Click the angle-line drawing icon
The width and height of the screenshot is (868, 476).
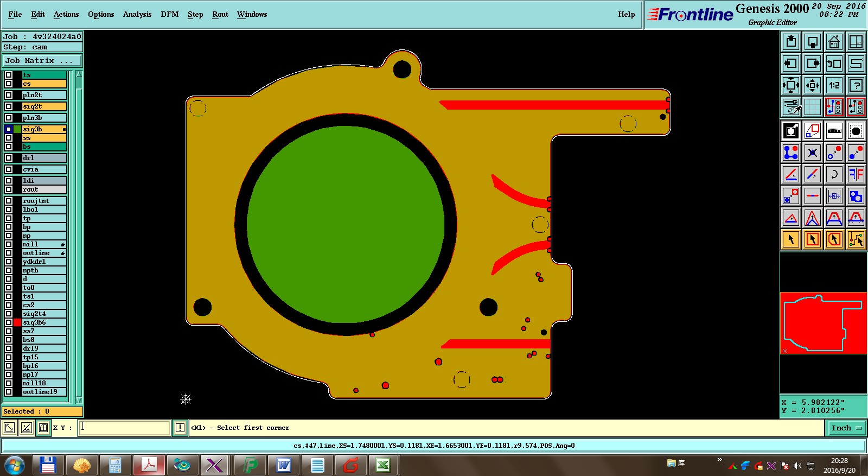click(791, 174)
